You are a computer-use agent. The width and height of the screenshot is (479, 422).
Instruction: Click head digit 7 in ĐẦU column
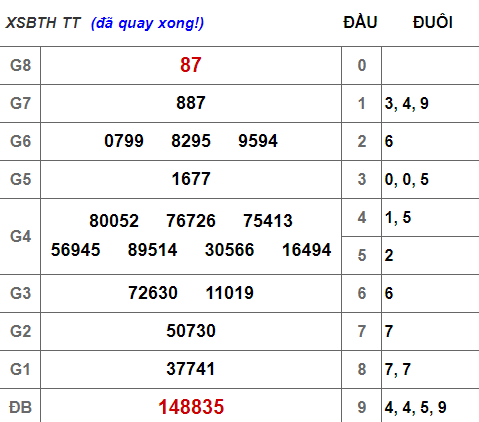pyautogui.click(x=362, y=331)
